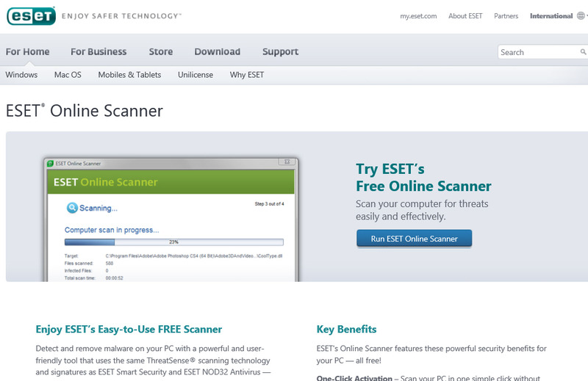Click the magnifier icon in search box
Image resolution: width=588 pixels, height=381 pixels.
[584, 52]
